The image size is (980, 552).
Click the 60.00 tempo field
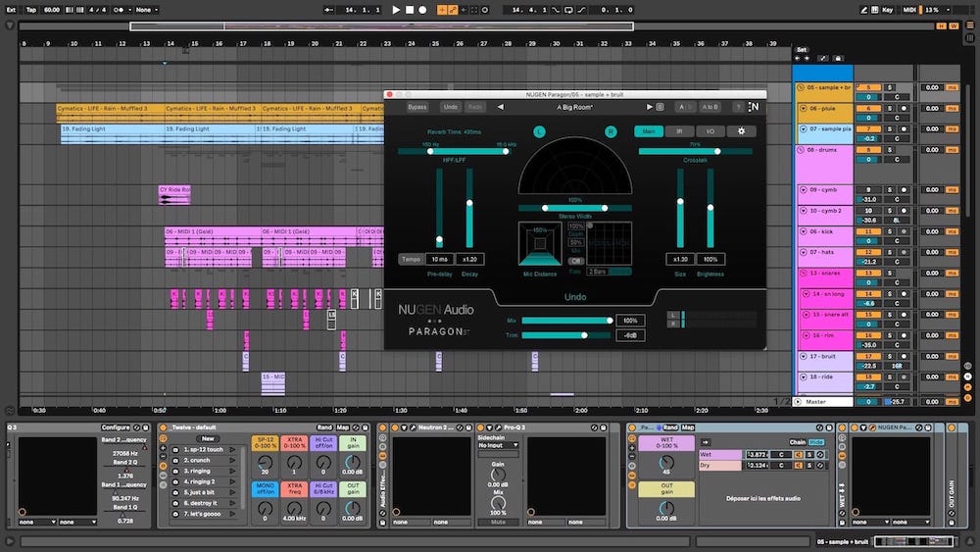[52, 10]
